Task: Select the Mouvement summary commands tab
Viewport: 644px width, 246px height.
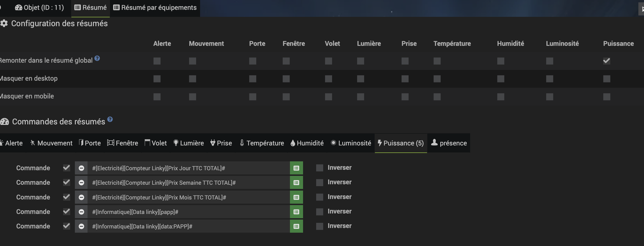Action: (x=51, y=143)
